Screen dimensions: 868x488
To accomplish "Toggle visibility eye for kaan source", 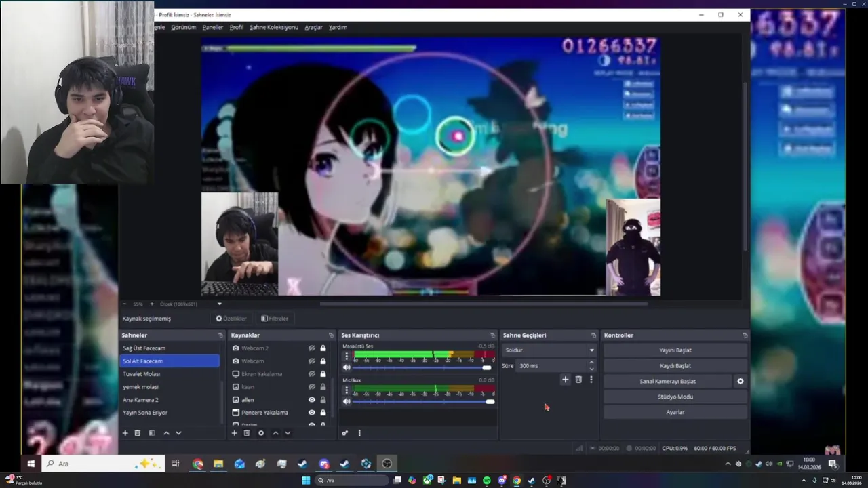I will [312, 386].
